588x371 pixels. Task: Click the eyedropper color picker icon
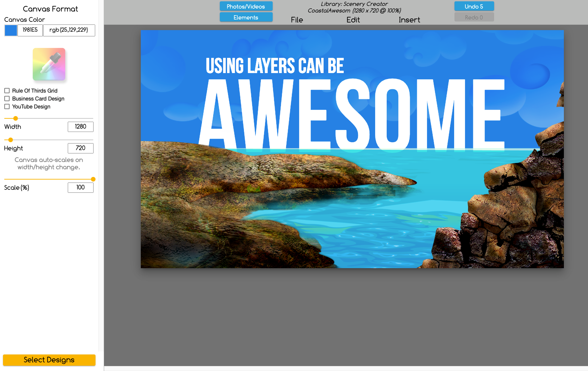coord(49,64)
